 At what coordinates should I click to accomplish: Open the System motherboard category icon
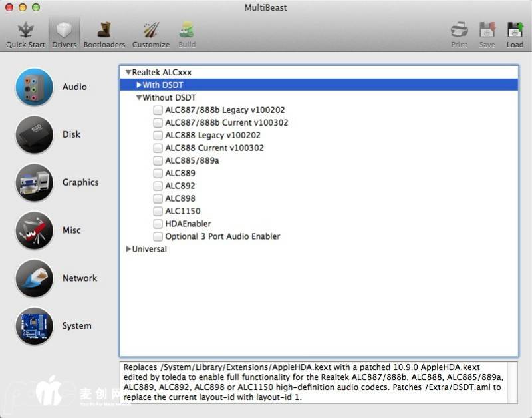click(34, 326)
